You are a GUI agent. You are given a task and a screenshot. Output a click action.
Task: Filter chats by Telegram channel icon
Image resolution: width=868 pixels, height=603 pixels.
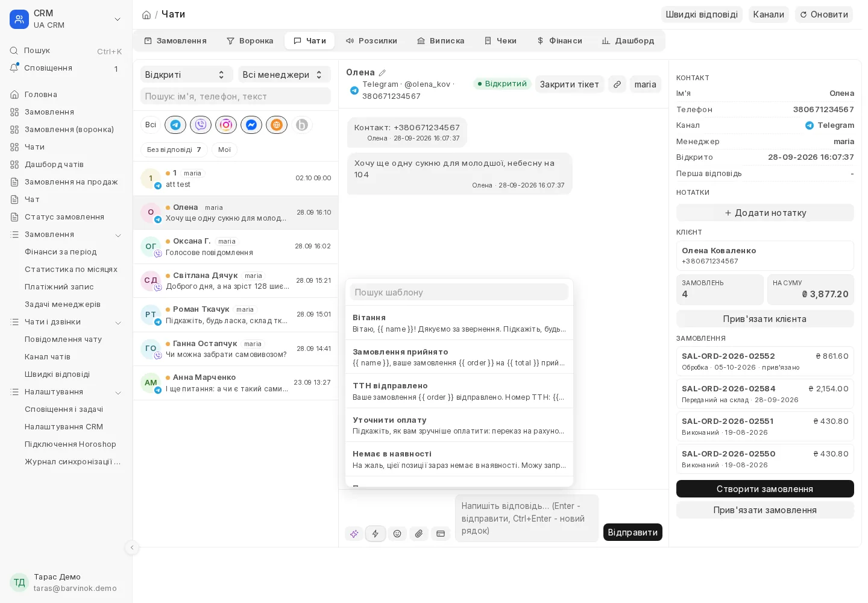point(175,125)
